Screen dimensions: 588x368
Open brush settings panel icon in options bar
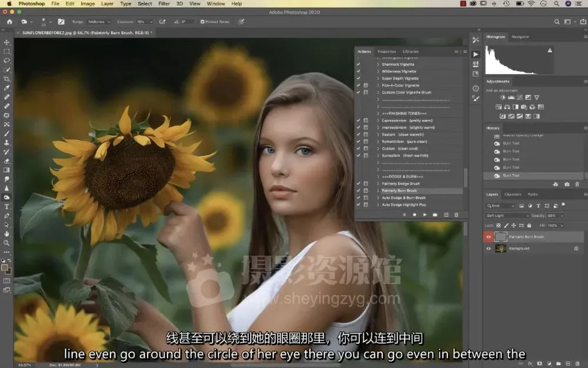point(61,22)
